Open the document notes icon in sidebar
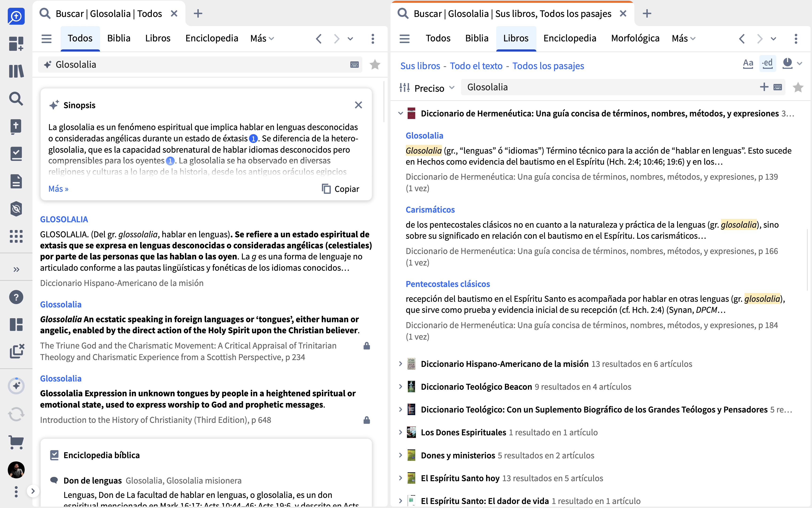Screen dimensions: 812x508 point(16,181)
